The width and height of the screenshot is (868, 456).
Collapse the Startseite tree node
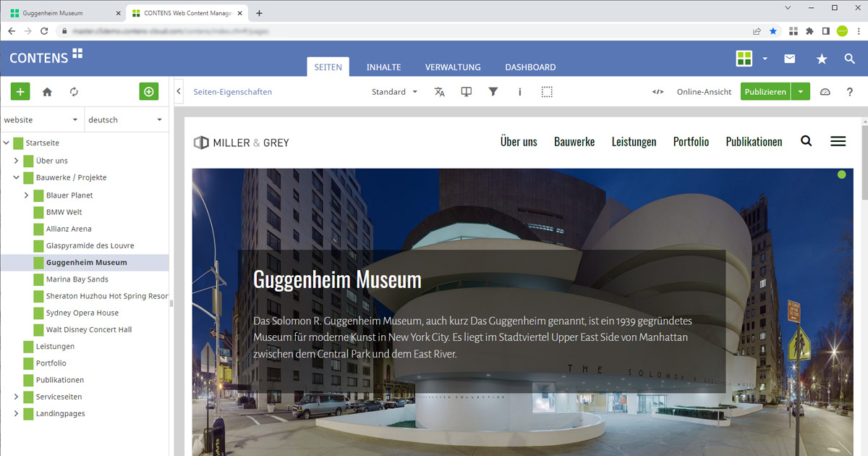coord(6,143)
